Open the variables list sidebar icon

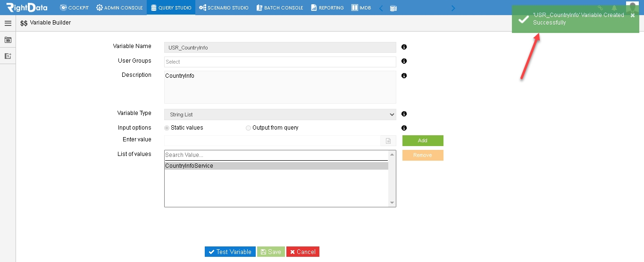click(8, 40)
